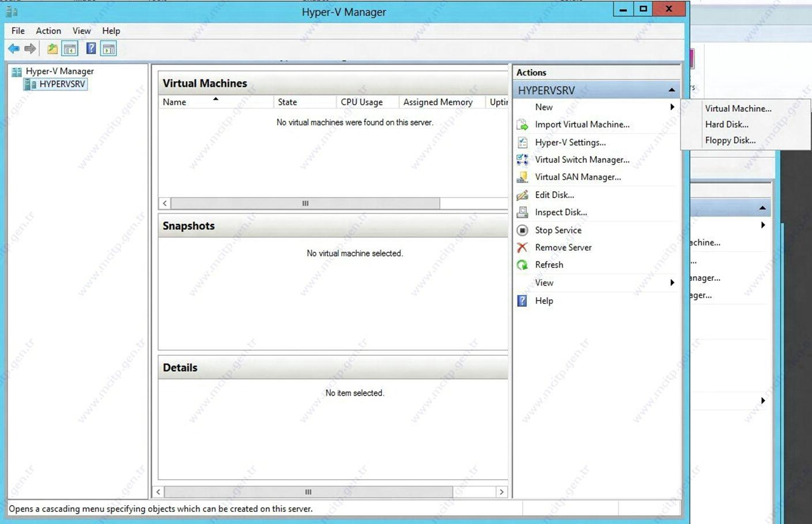Viewport: 812px width, 524px height.
Task: Click Virtual SAN Manager icon
Action: point(522,177)
